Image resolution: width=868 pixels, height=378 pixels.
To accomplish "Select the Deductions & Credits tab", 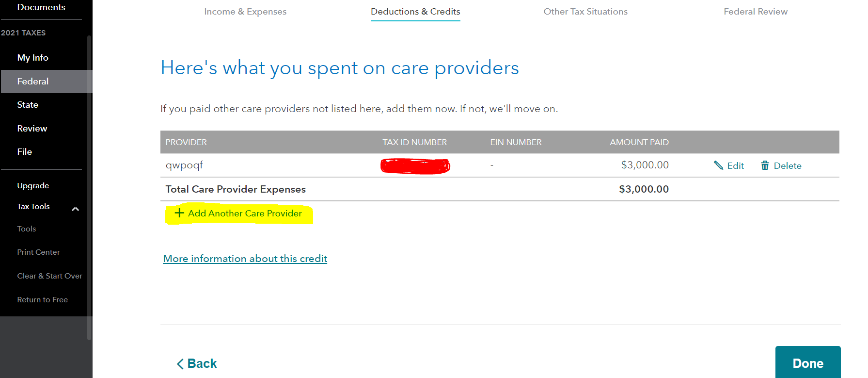I will click(415, 12).
